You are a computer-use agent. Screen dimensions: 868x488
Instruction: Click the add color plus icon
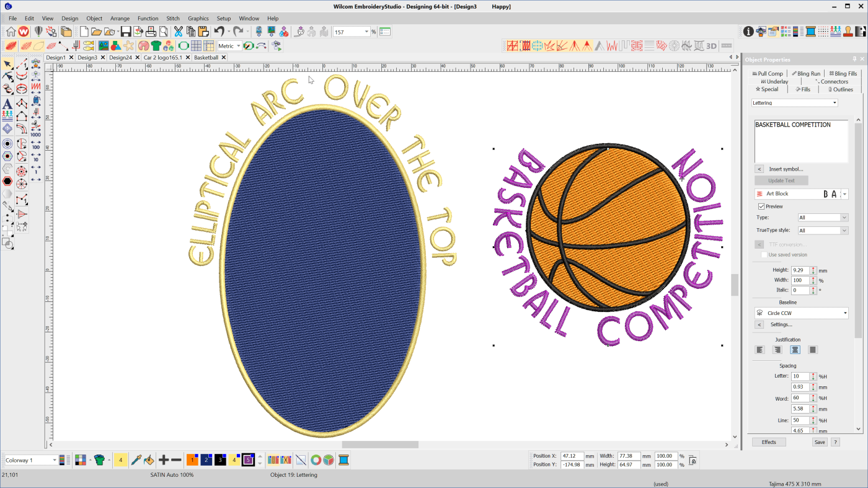tap(163, 460)
